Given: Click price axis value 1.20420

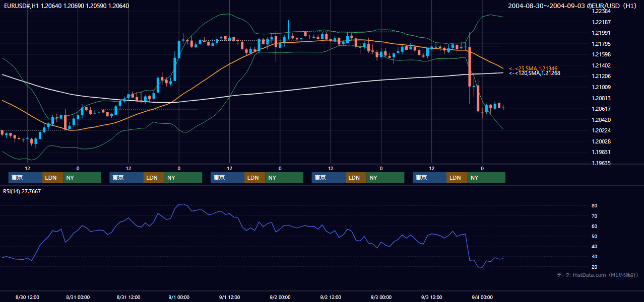Looking at the screenshot, I should click(x=602, y=120).
